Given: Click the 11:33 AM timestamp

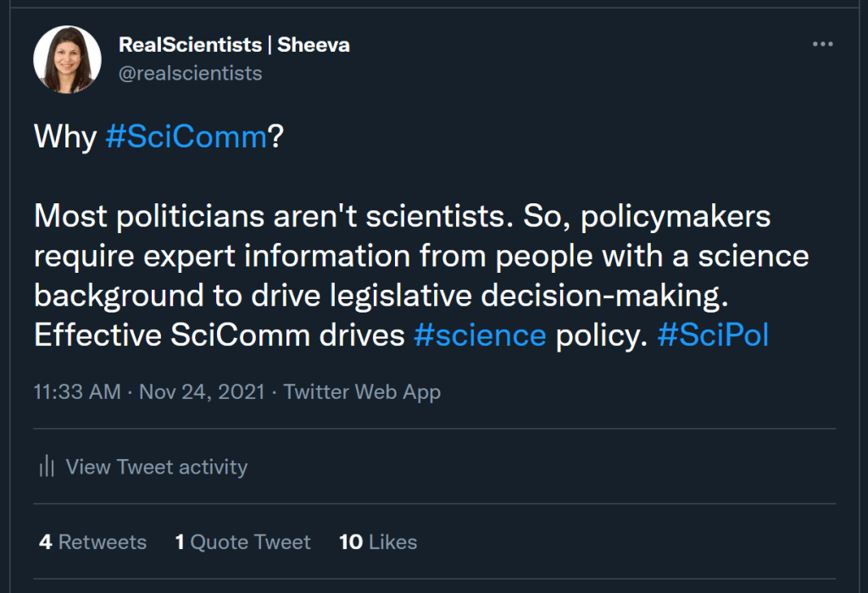Looking at the screenshot, I should point(75,392).
